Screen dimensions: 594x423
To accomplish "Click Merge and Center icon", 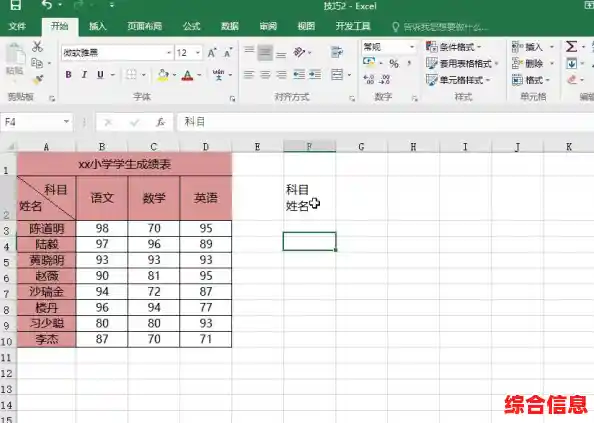I will click(337, 75).
